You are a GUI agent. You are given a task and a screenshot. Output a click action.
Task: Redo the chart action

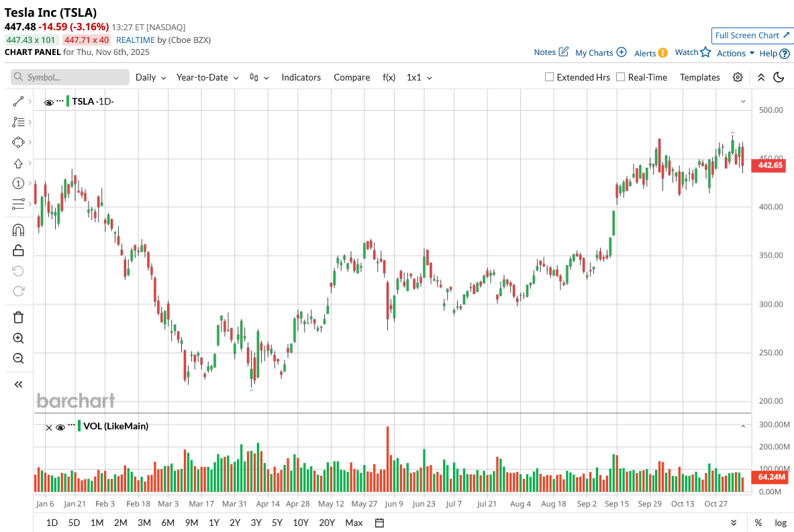[18, 291]
